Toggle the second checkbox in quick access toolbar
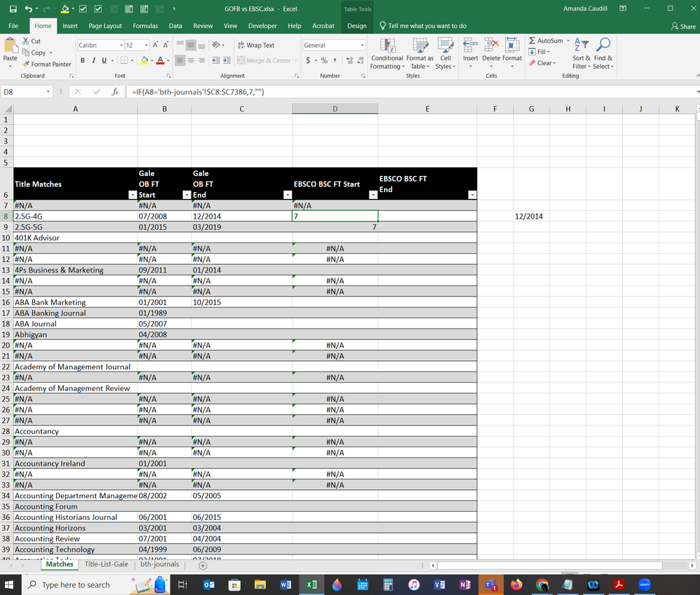Image resolution: width=700 pixels, height=595 pixels. (98, 8)
